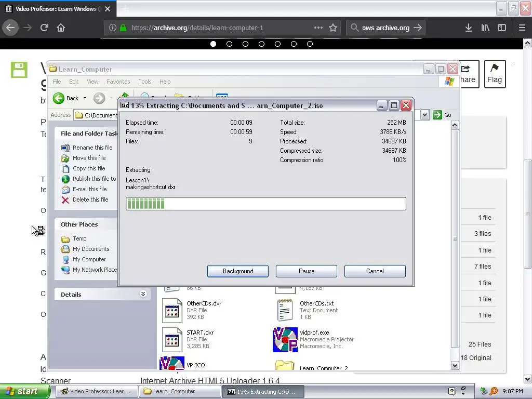Cancel the 7-Zip extraction

pyautogui.click(x=375, y=271)
